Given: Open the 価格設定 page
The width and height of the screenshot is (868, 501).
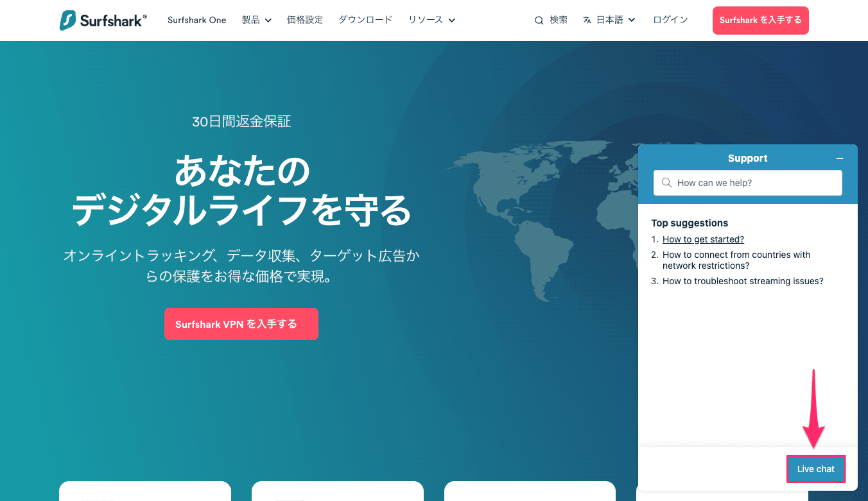Looking at the screenshot, I should [x=305, y=20].
